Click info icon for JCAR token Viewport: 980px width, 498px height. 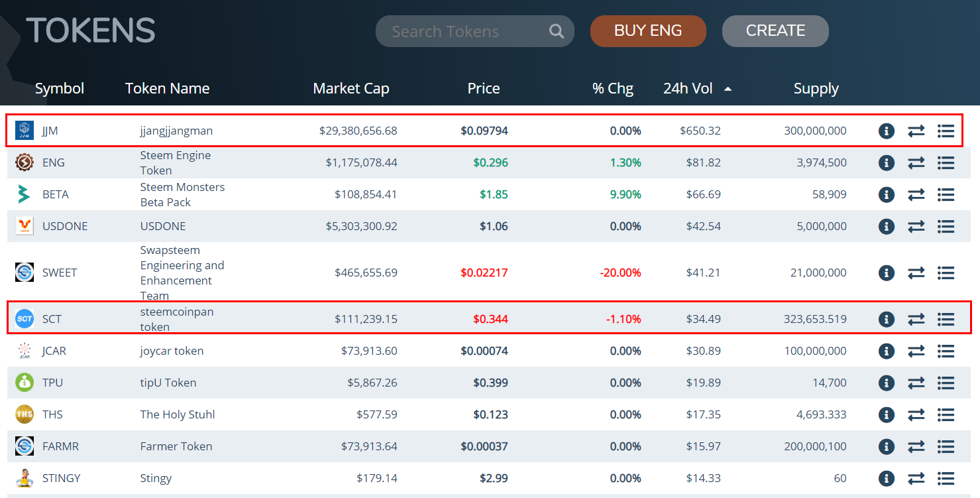click(887, 351)
